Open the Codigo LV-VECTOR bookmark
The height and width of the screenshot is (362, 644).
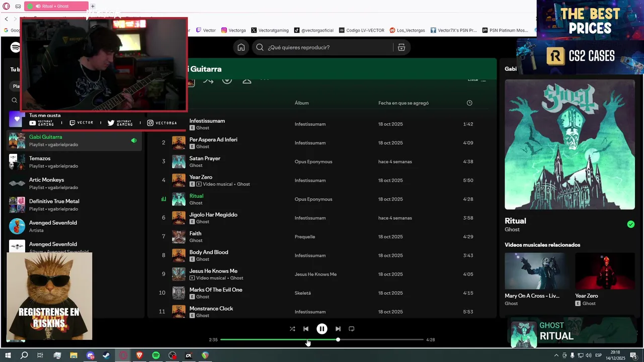362,30
